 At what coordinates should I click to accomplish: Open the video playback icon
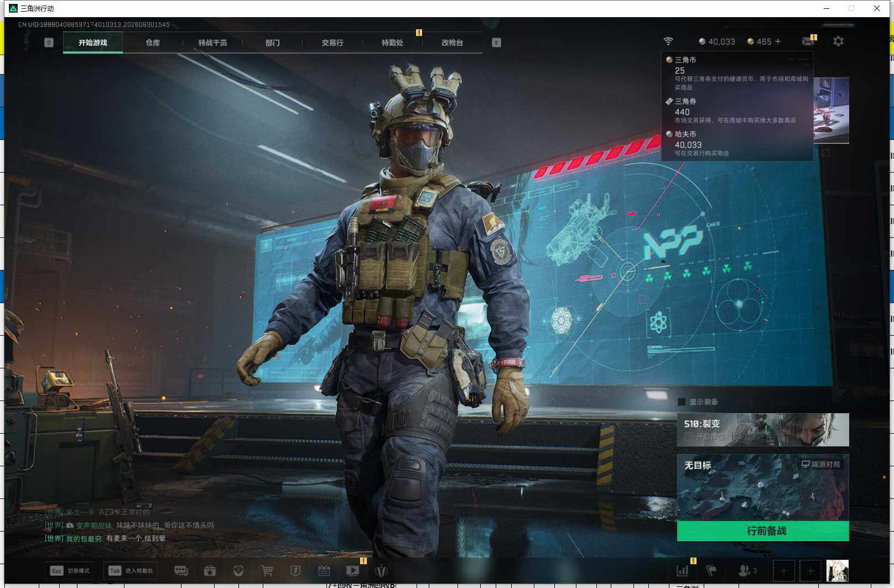point(352,570)
